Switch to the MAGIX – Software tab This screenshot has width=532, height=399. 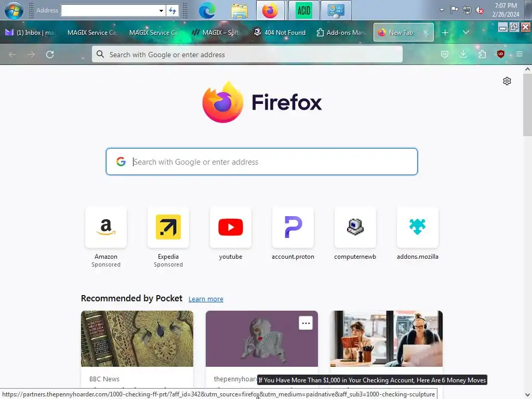217,33
